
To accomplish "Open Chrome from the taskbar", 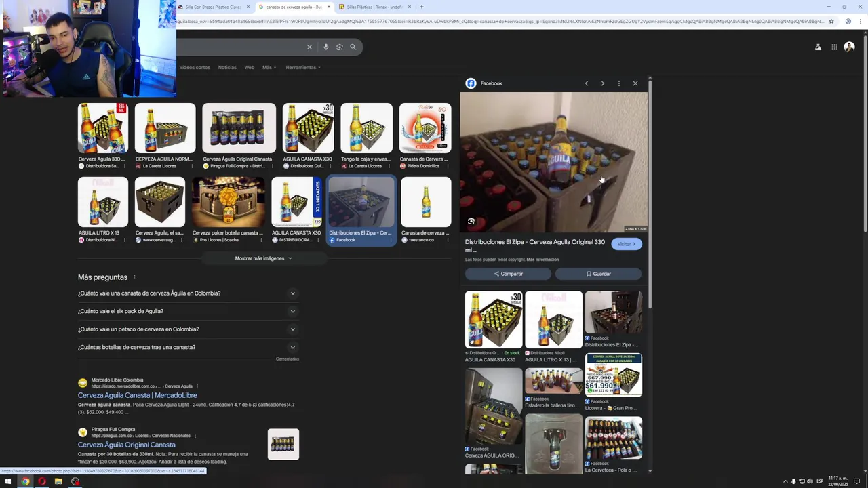I will (x=25, y=481).
